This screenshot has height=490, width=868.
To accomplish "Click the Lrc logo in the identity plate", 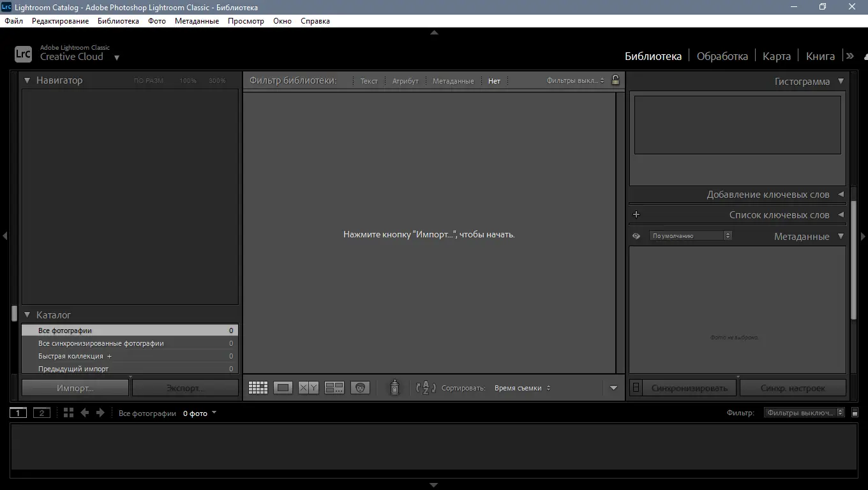I will coord(23,54).
